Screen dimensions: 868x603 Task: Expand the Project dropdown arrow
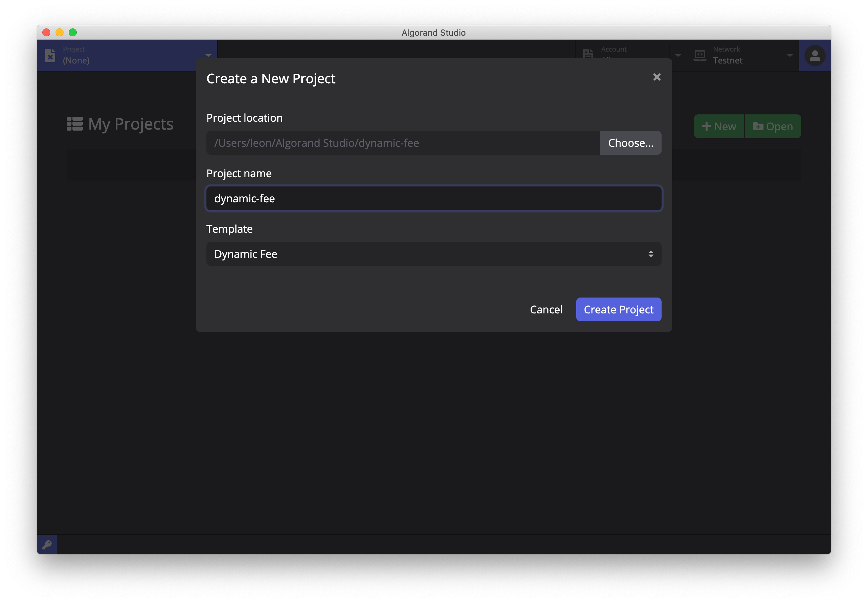coord(208,56)
